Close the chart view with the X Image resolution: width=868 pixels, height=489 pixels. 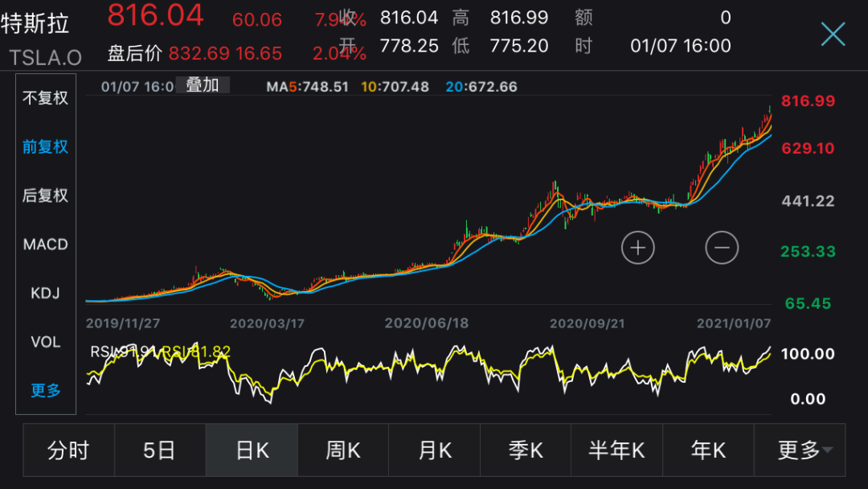click(x=833, y=34)
